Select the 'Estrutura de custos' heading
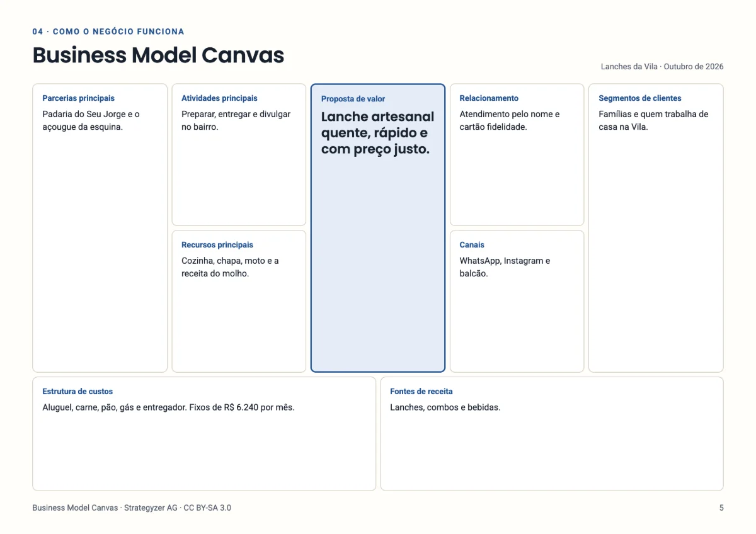The height and width of the screenshot is (534, 756). (x=77, y=392)
